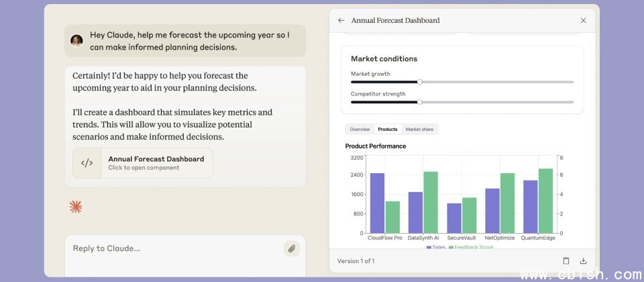The width and height of the screenshot is (644, 282).
Task: Click the orange Claude starburst logo
Action: pos(76,207)
